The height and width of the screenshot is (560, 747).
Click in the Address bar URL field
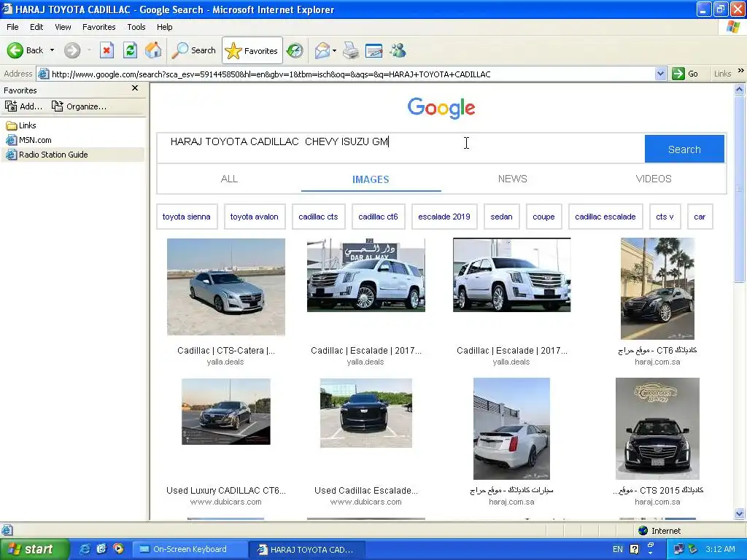pyautogui.click(x=352, y=74)
